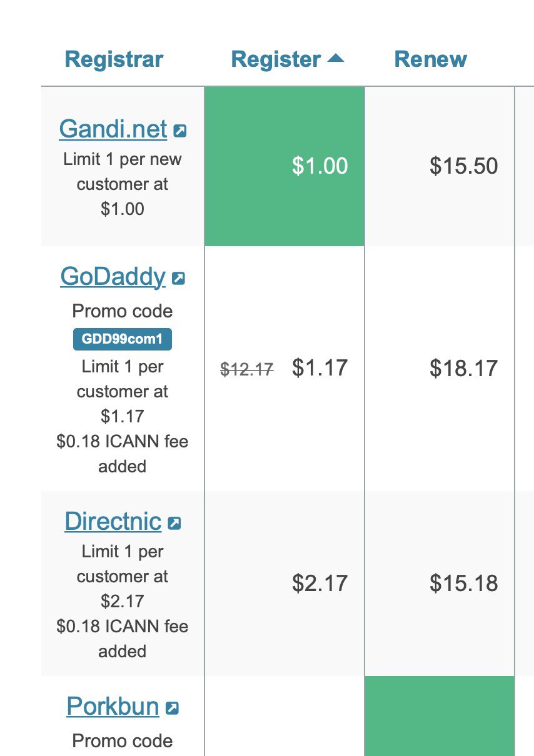Visit the Porkbun registrar link
The height and width of the screenshot is (756, 534).
click(113, 706)
